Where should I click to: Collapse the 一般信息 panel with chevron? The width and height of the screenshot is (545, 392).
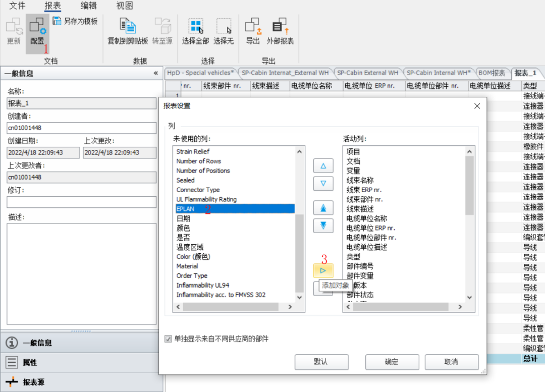155,74
